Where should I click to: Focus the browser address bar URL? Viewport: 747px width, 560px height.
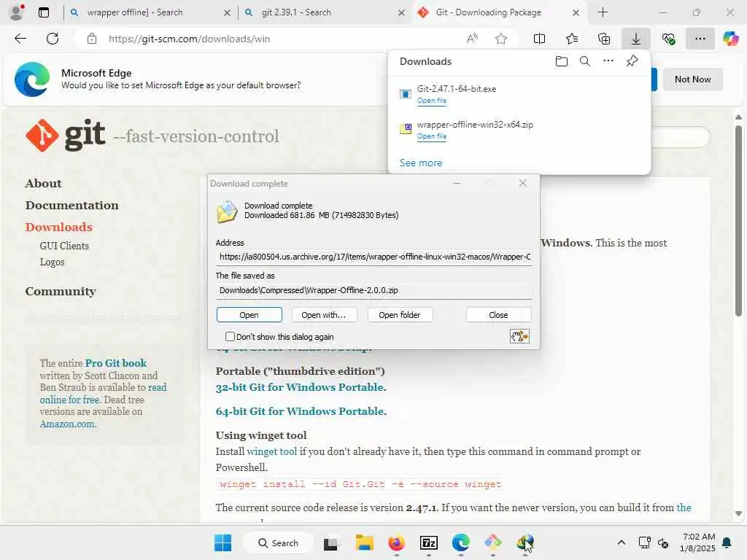click(x=189, y=39)
